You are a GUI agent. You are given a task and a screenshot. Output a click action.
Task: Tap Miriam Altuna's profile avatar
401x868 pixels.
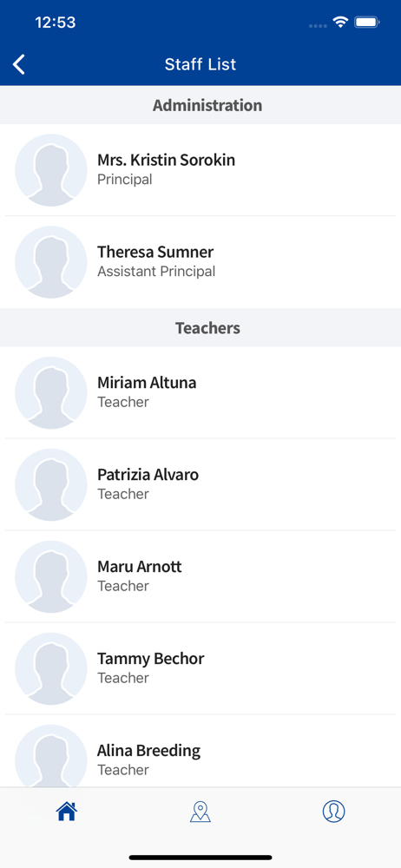coord(51,392)
